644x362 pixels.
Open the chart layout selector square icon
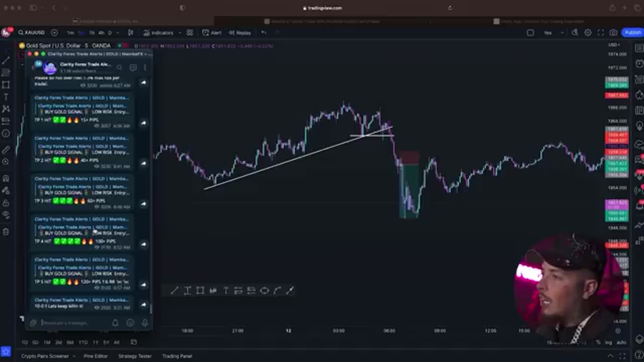530,33
